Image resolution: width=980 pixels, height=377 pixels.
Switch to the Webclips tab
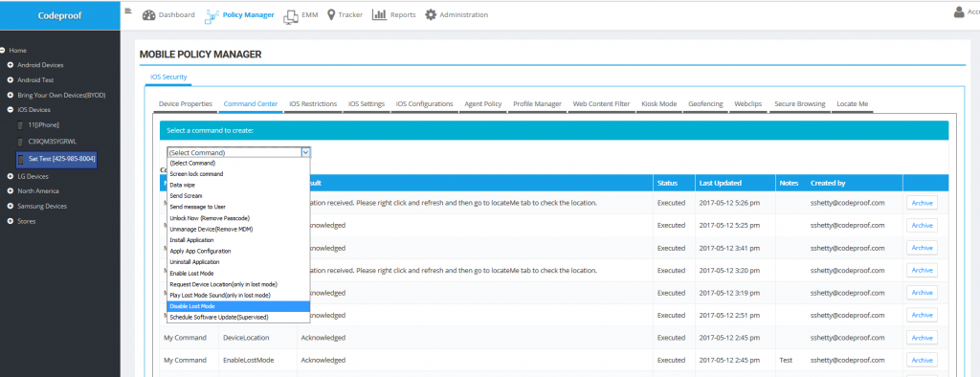point(748,103)
